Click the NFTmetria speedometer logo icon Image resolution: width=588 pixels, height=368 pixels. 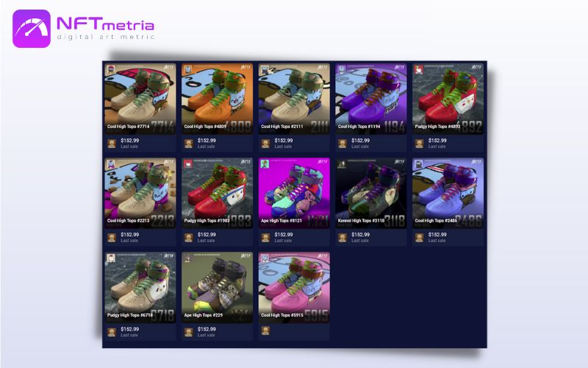tap(32, 29)
